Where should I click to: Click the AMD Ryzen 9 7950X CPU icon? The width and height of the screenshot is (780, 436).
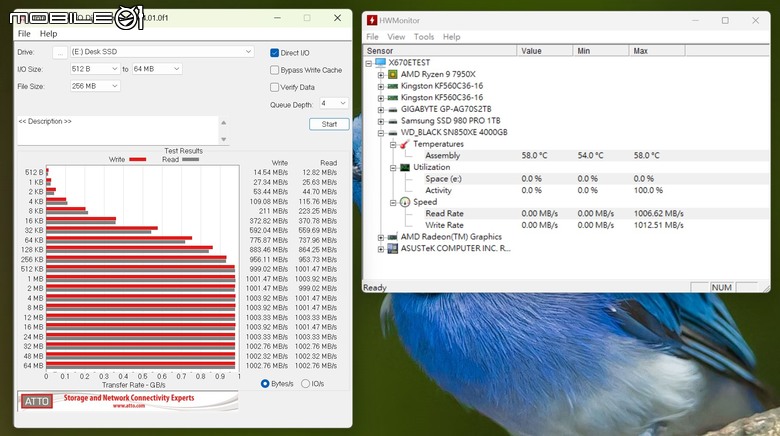[x=392, y=74]
